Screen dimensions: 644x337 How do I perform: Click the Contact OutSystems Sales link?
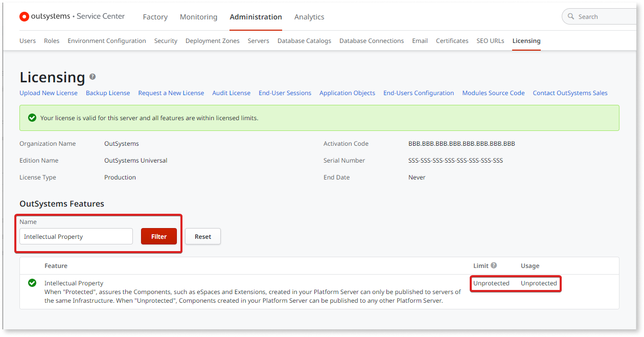570,93
